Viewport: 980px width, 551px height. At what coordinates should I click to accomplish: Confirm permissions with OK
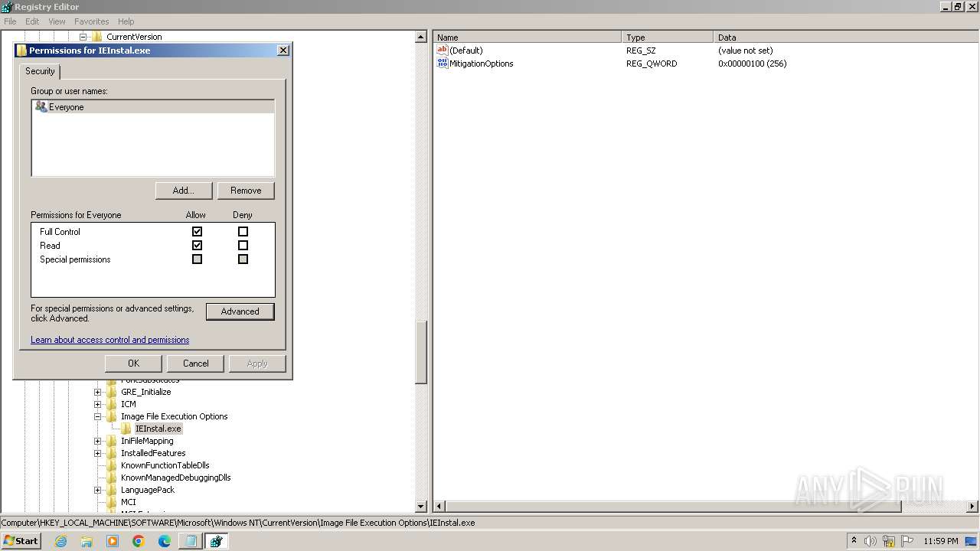tap(133, 364)
